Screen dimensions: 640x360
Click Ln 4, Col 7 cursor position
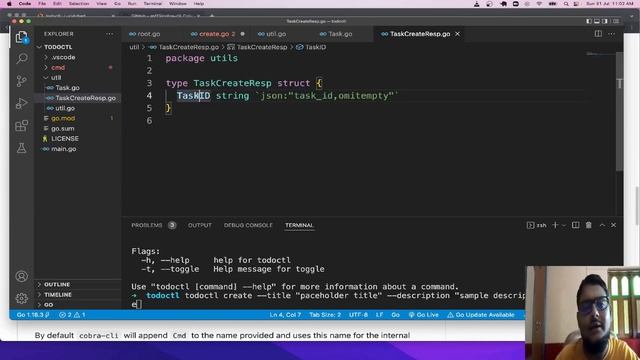(285, 315)
